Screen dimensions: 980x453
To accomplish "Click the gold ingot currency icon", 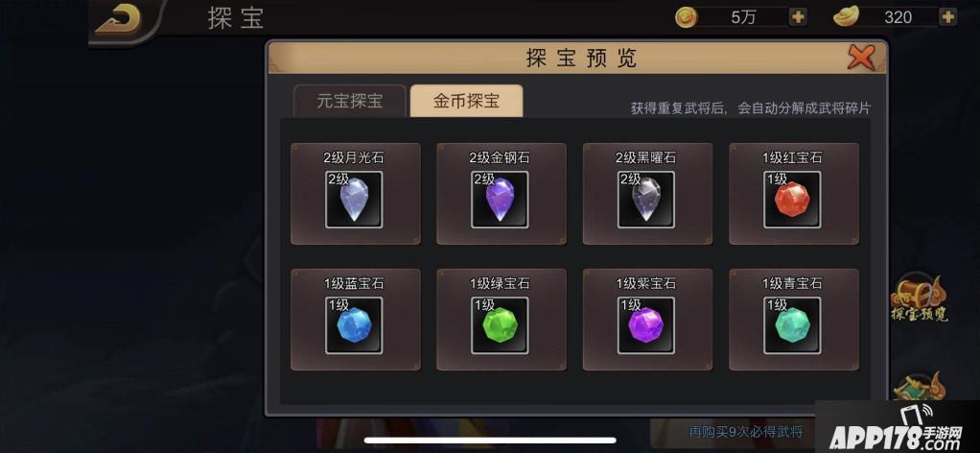I will pyautogui.click(x=847, y=17).
